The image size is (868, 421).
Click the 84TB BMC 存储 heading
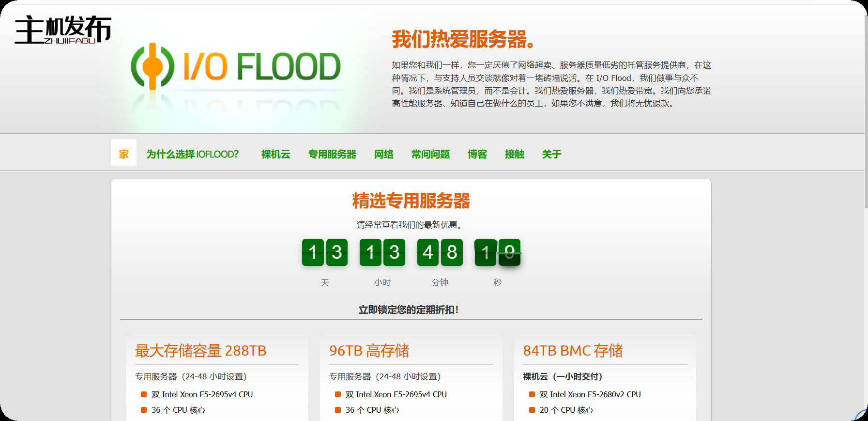pos(573,351)
